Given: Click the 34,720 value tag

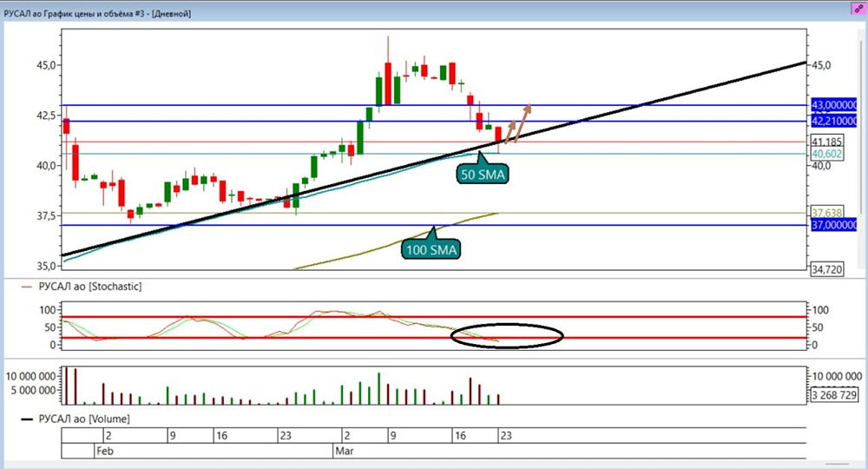Looking at the screenshot, I should pyautogui.click(x=827, y=269).
